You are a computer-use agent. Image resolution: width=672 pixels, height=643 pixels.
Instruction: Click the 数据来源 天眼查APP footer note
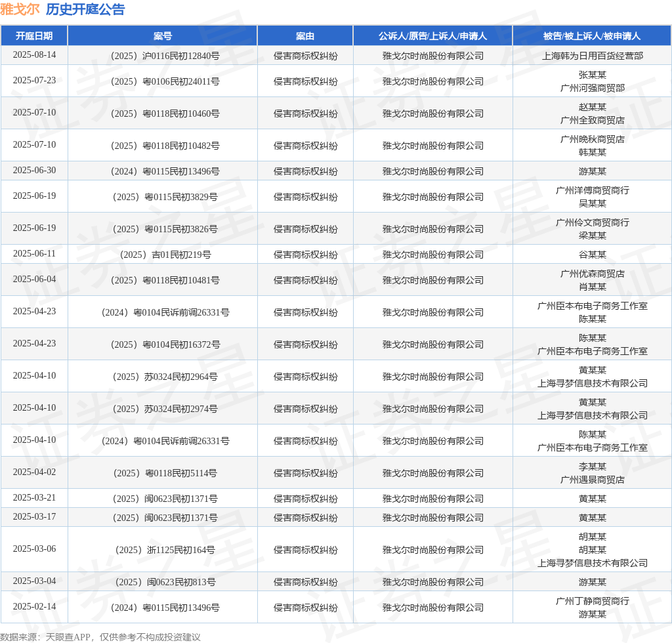coord(100,637)
